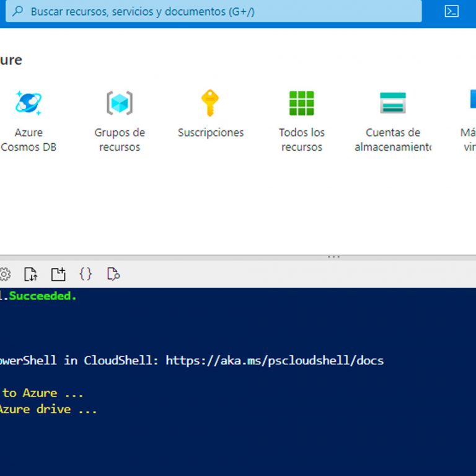
Task: Open a new session icon in Cloud Shell
Action: tap(58, 274)
